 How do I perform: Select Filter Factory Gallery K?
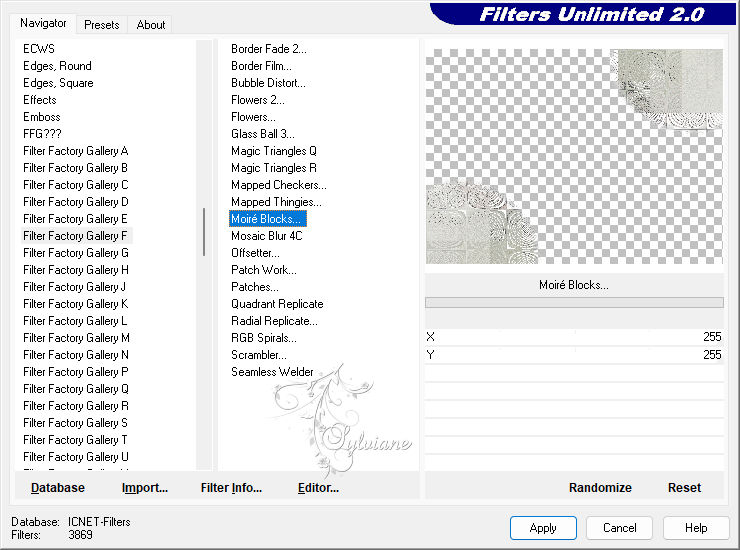click(76, 304)
